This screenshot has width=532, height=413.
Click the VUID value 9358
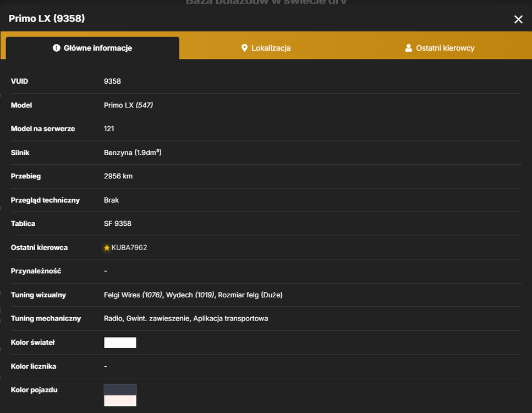112,81
